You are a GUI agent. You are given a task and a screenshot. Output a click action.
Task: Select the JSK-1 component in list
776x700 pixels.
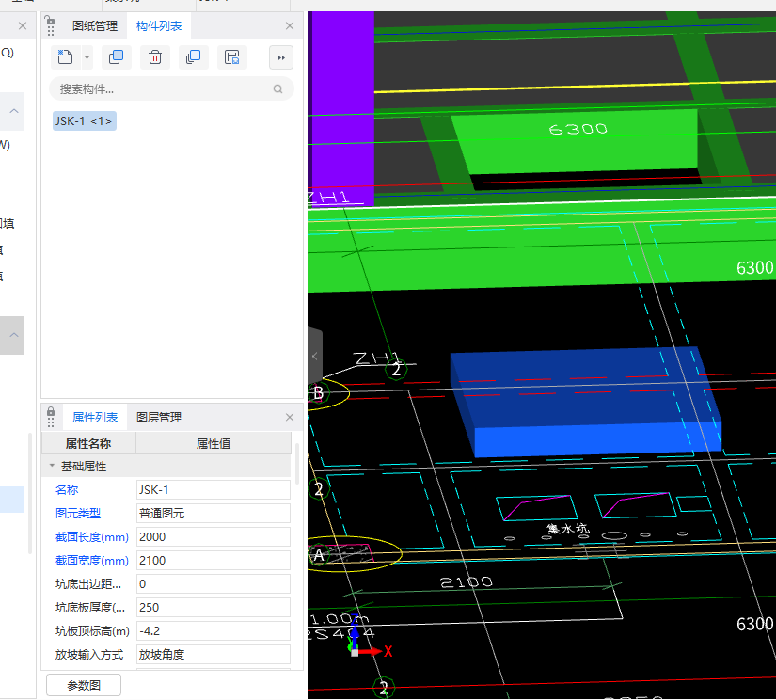(x=84, y=120)
